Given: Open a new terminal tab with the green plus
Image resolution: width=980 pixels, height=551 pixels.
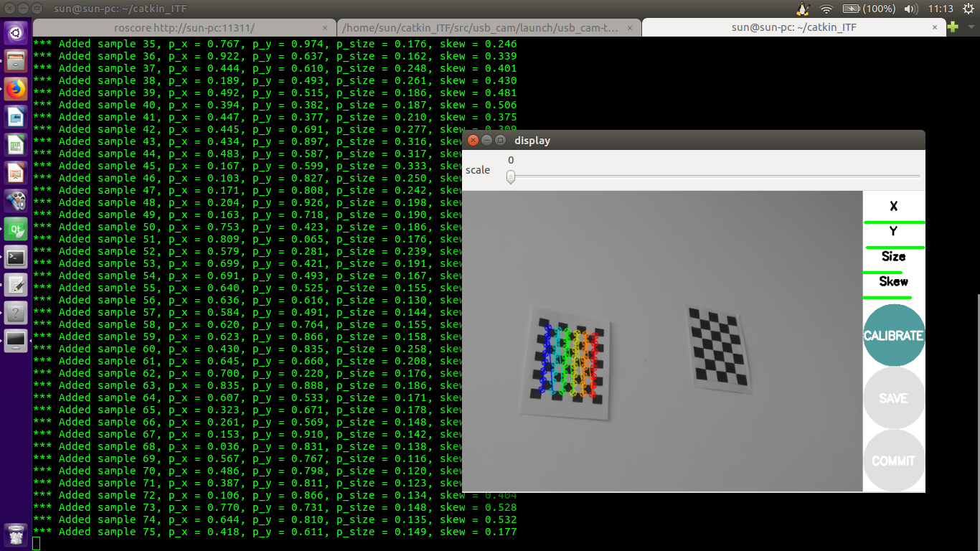Looking at the screenshot, I should (952, 27).
